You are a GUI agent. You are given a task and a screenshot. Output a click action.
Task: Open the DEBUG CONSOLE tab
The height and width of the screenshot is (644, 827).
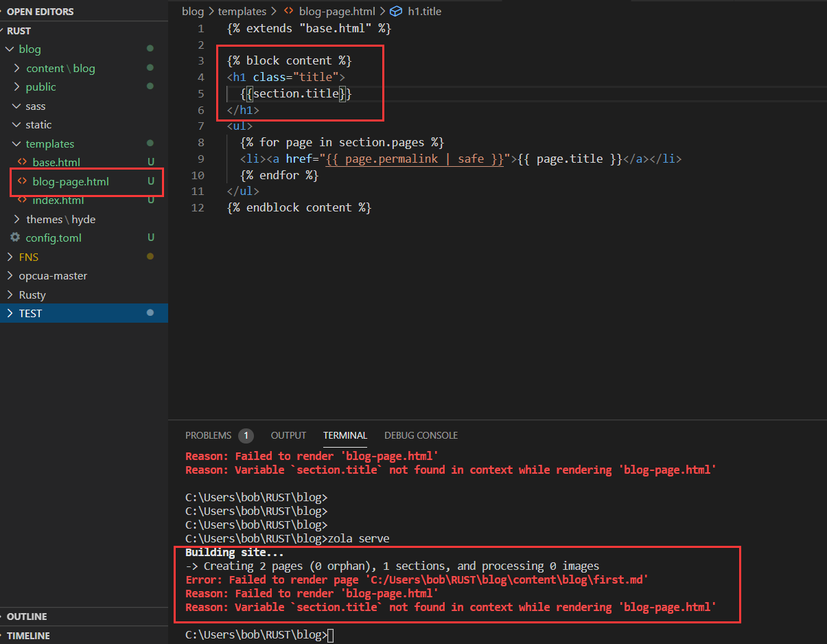pos(421,435)
